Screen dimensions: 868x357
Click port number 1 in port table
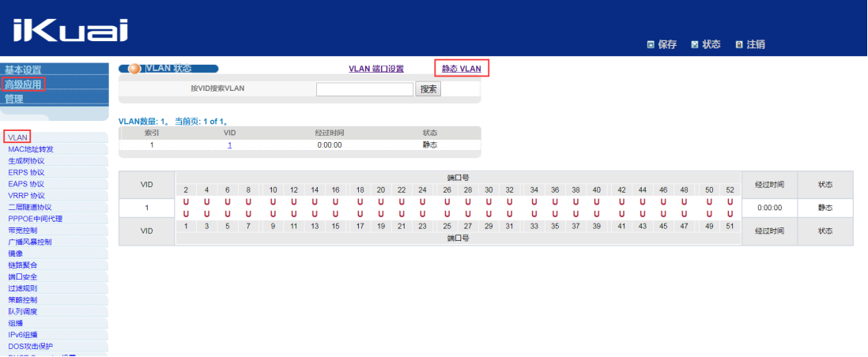tap(186, 226)
